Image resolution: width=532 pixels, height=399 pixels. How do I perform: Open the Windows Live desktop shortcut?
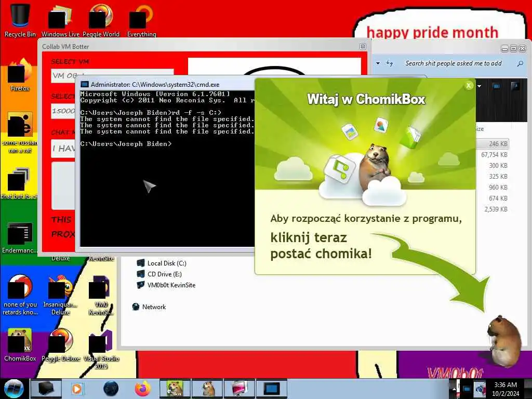pyautogui.click(x=60, y=20)
